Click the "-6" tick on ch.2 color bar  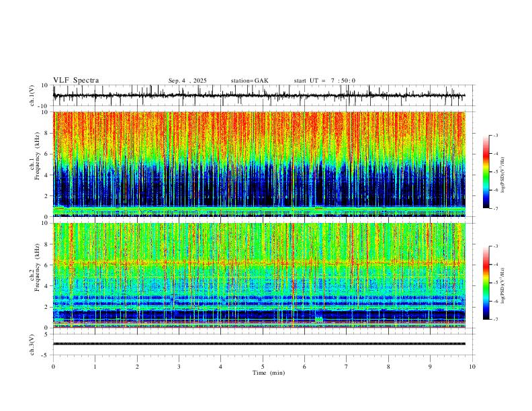(x=496, y=301)
